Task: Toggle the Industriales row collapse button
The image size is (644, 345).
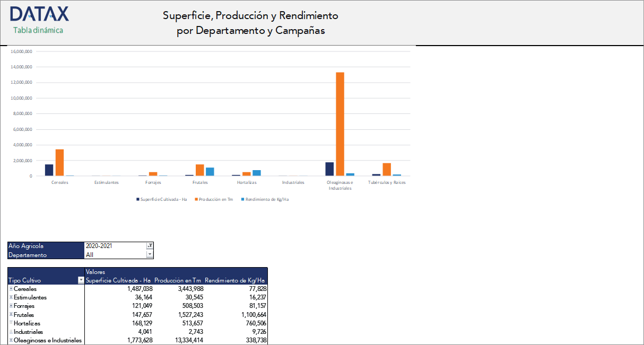Action: 10,332
